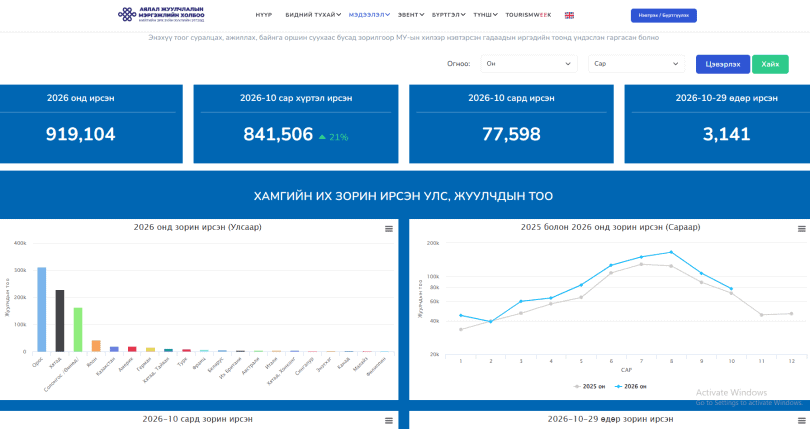This screenshot has width=810, height=429.
Task: Expand the БИДНИЙ ТУХАЙ menu
Action: coord(313,15)
